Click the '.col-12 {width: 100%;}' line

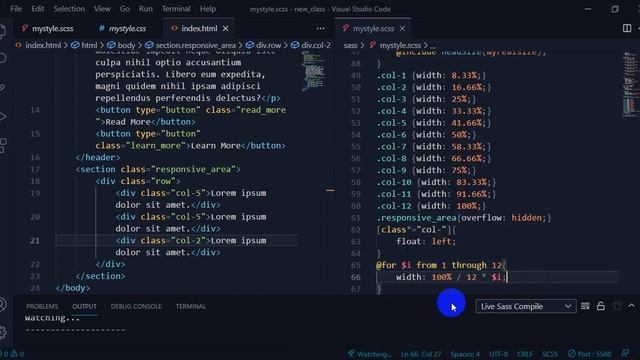point(431,206)
